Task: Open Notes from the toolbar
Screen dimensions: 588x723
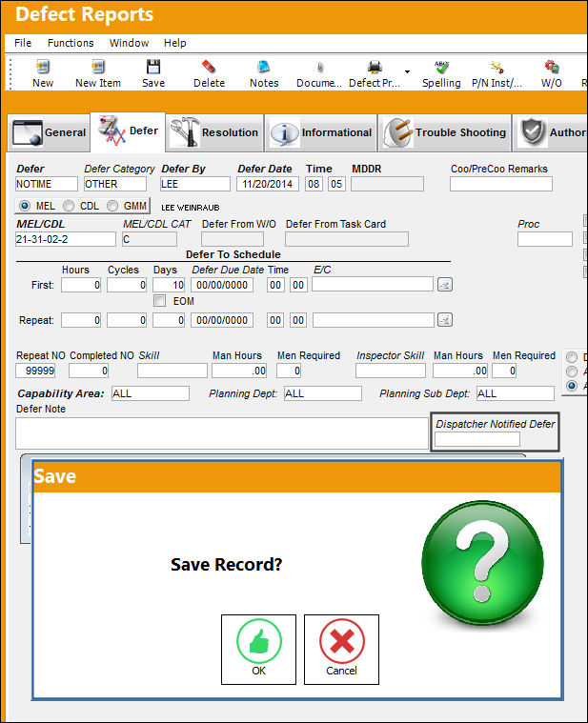Action: [x=264, y=68]
